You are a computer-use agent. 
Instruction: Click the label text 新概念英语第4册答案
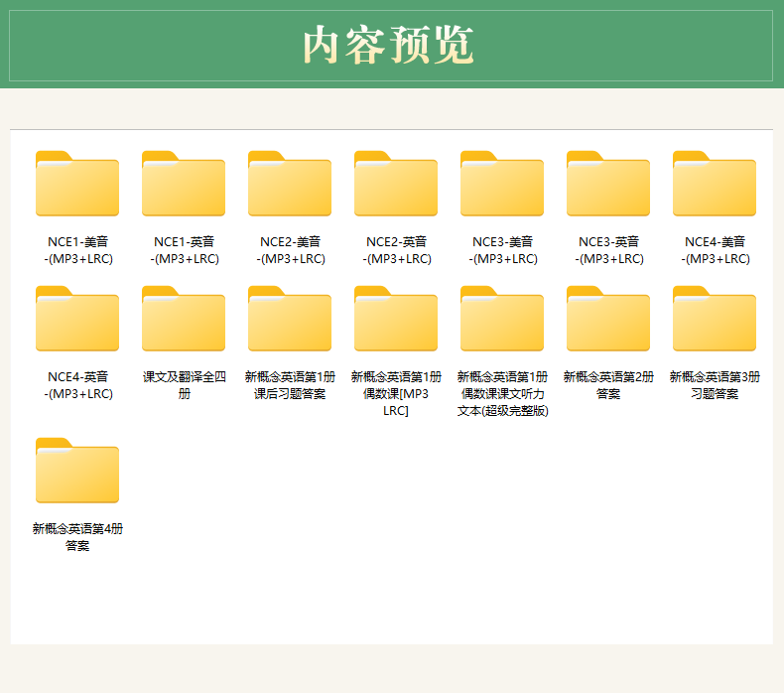click(x=77, y=537)
